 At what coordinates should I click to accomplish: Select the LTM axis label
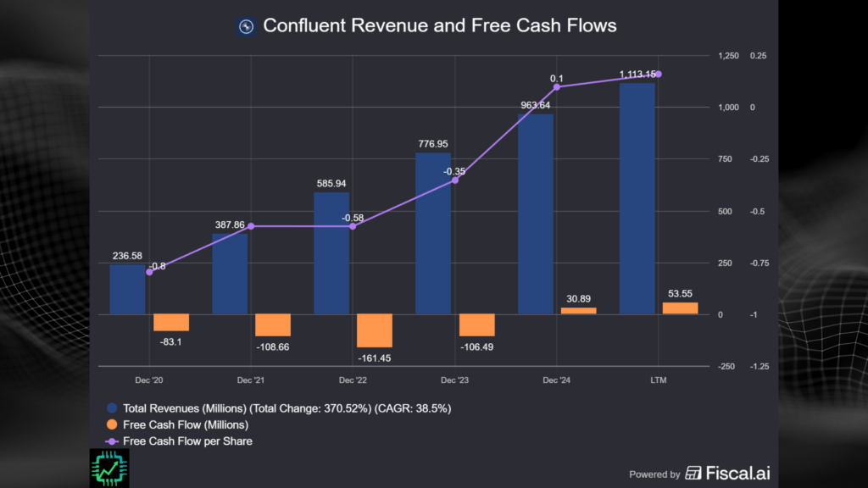658,380
